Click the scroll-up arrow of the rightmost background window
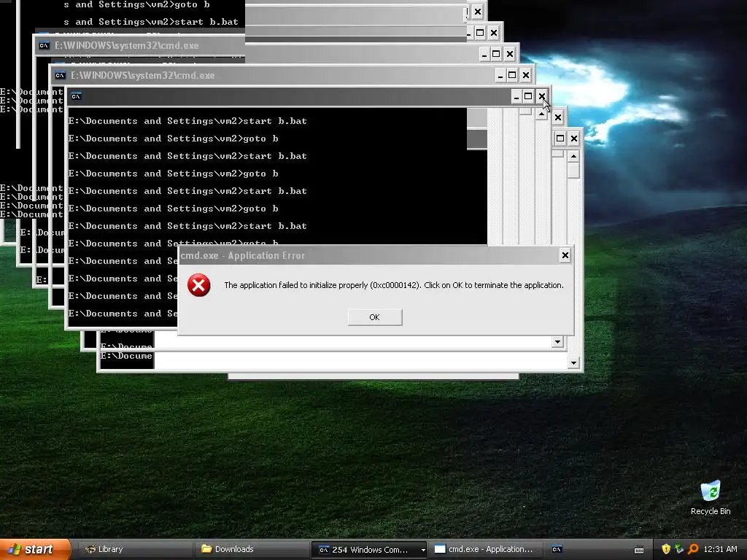Viewport: 747px width, 560px height. pos(573,156)
